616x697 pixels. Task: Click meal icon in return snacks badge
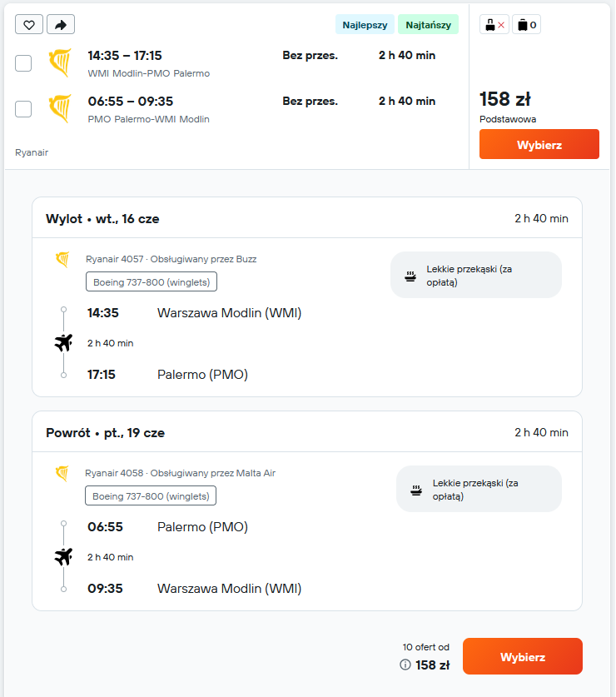(x=416, y=490)
